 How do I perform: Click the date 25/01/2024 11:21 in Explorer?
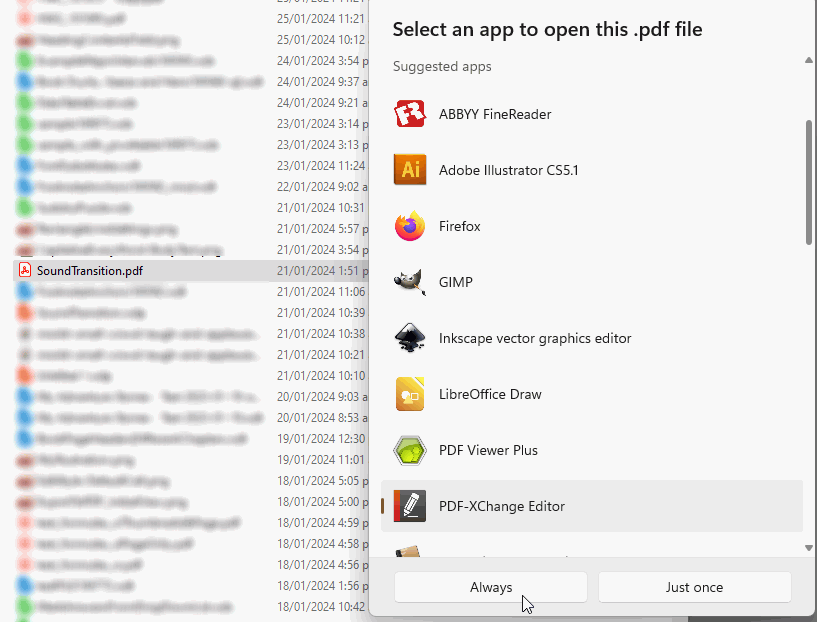point(321,19)
